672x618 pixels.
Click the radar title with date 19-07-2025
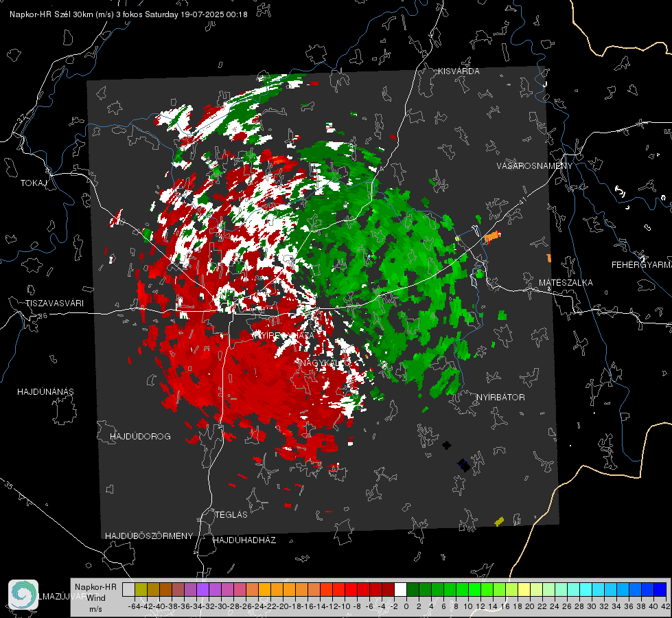tap(128, 14)
